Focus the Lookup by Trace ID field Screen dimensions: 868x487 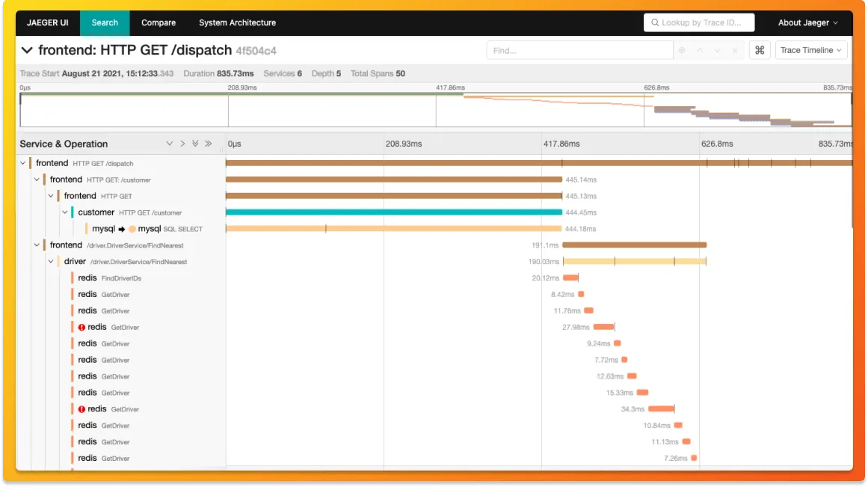point(699,22)
